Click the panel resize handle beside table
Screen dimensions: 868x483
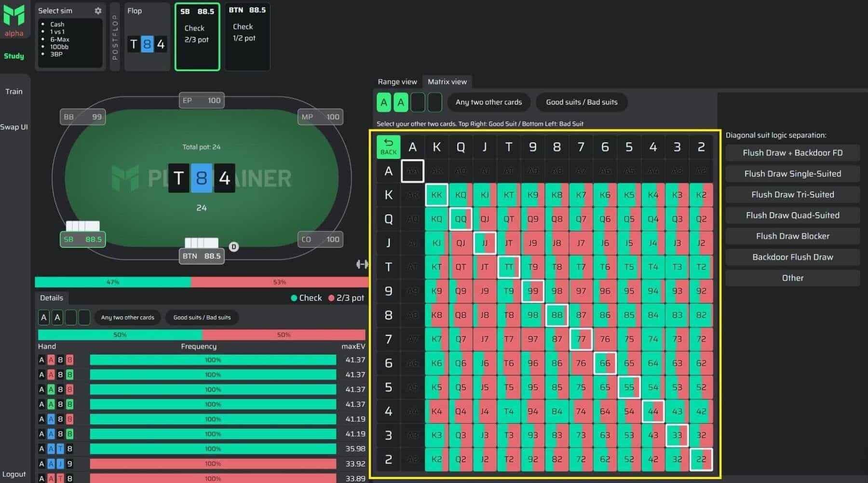click(362, 264)
